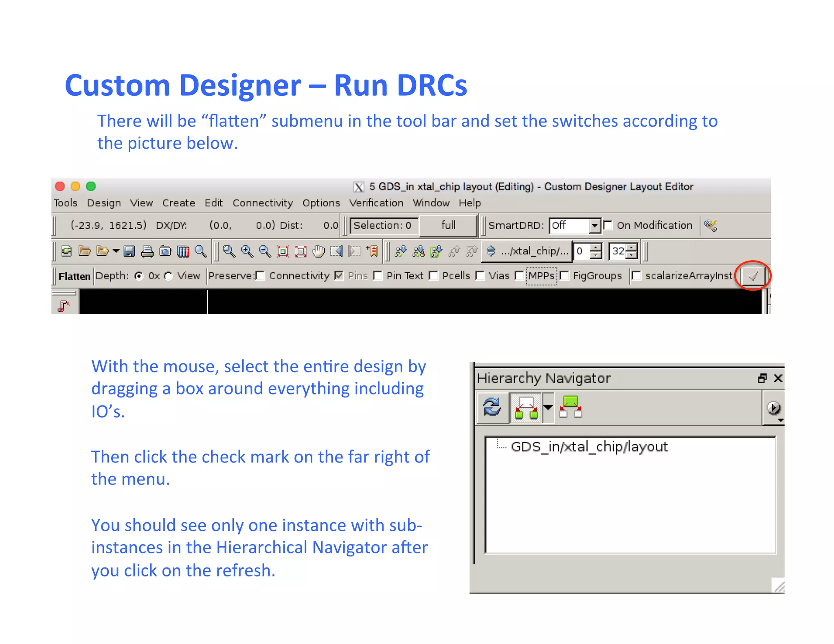This screenshot has height=644, width=834.
Task: Open the Verification menu
Action: point(376,203)
